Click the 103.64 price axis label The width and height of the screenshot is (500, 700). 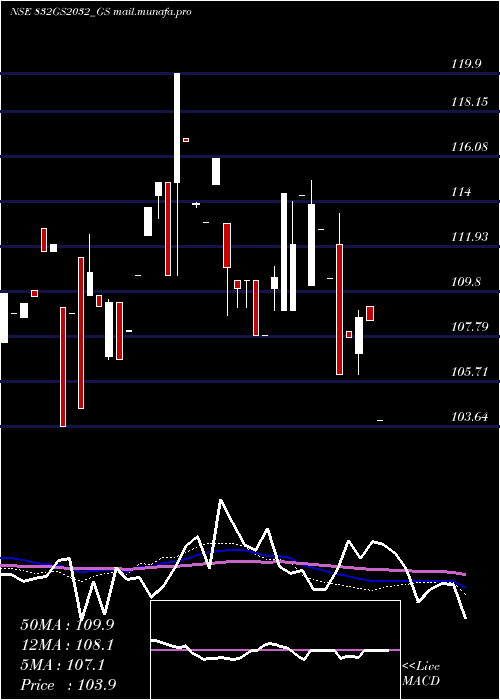pos(469,417)
